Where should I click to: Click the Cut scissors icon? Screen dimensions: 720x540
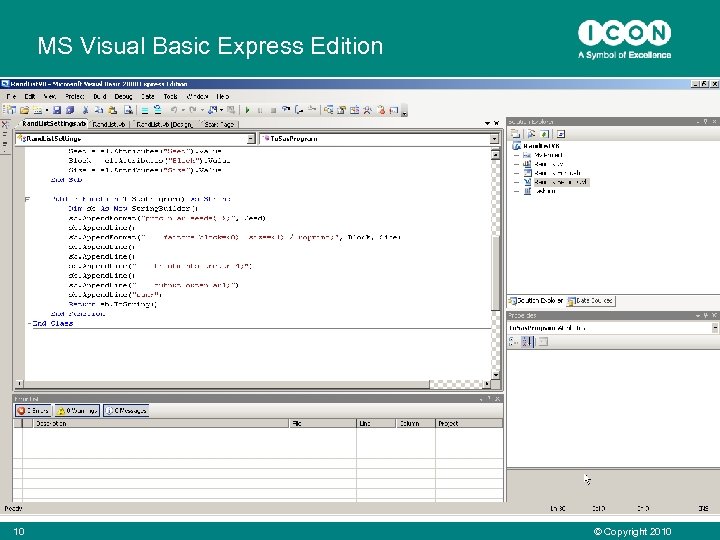coord(85,110)
